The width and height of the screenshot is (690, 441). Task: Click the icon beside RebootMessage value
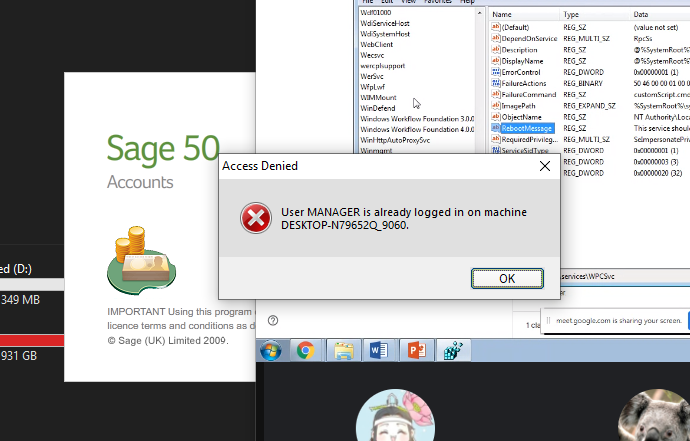tap(495, 128)
